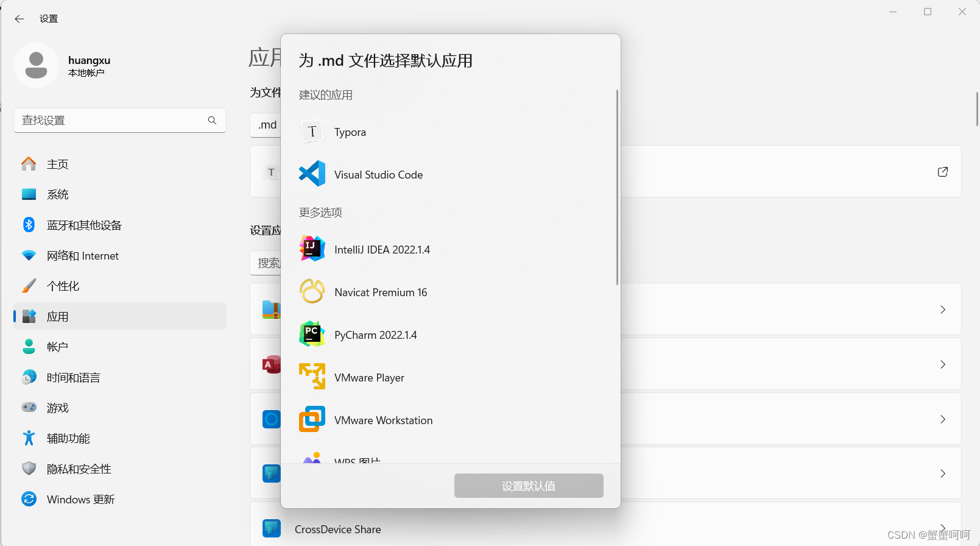The height and width of the screenshot is (546, 980).
Task: Click the huangxu account name
Action: coord(89,60)
